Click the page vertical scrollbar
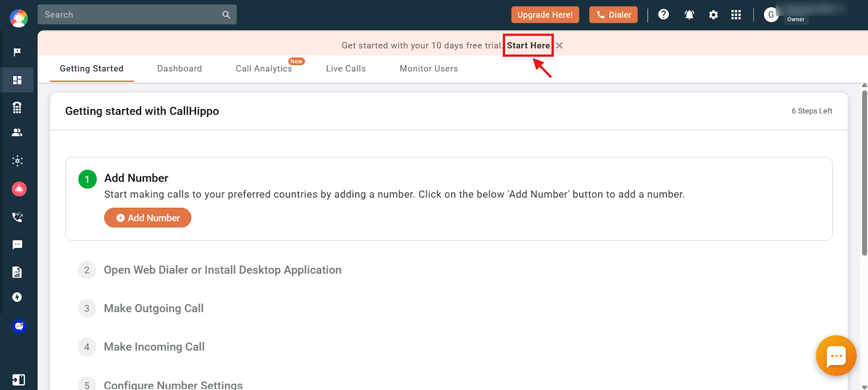This screenshot has width=868, height=390. click(864, 172)
